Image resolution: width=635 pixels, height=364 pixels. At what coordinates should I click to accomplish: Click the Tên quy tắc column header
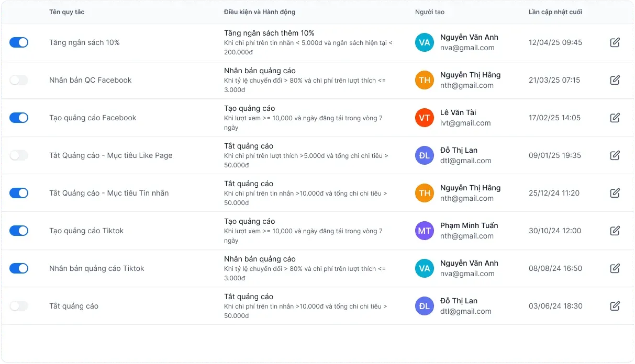pos(66,12)
